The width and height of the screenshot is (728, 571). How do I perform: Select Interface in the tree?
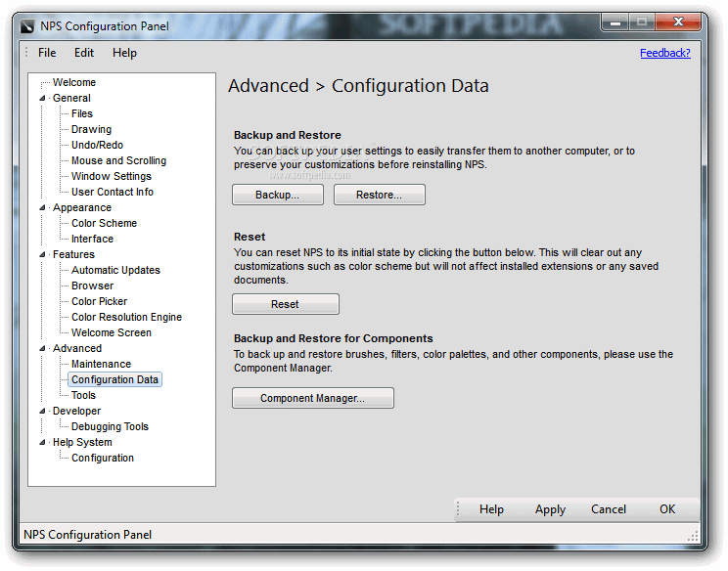(92, 239)
